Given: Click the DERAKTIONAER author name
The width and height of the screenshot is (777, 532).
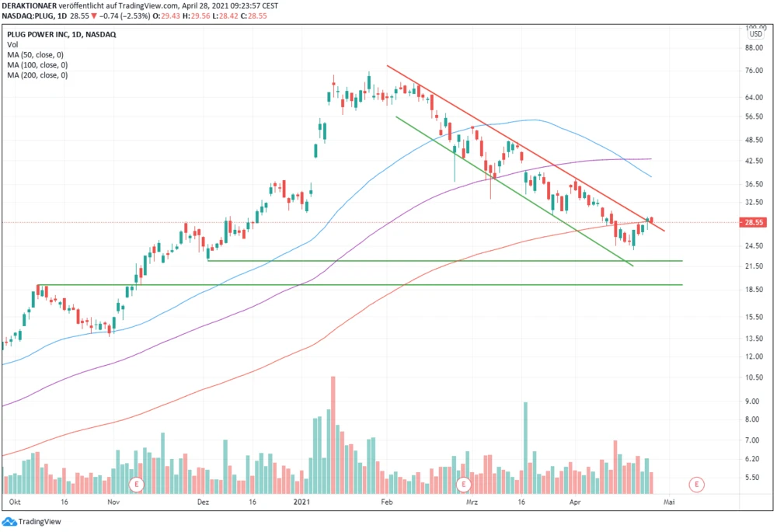Looking at the screenshot, I should pyautogui.click(x=33, y=5).
